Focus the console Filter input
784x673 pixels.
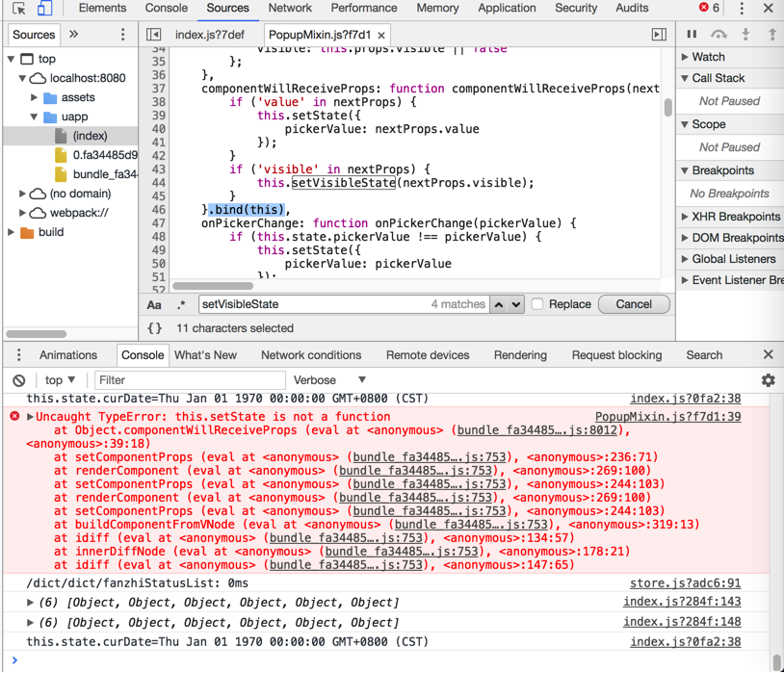190,380
